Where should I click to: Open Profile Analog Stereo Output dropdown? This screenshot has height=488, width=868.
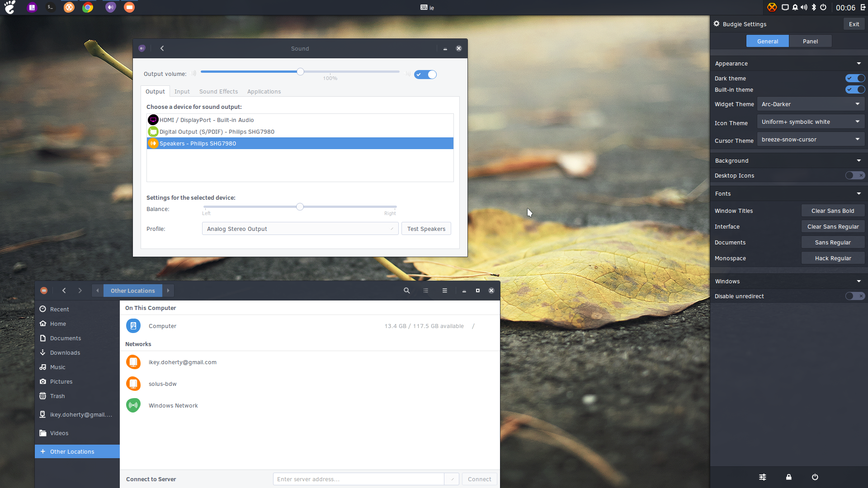[x=300, y=229]
